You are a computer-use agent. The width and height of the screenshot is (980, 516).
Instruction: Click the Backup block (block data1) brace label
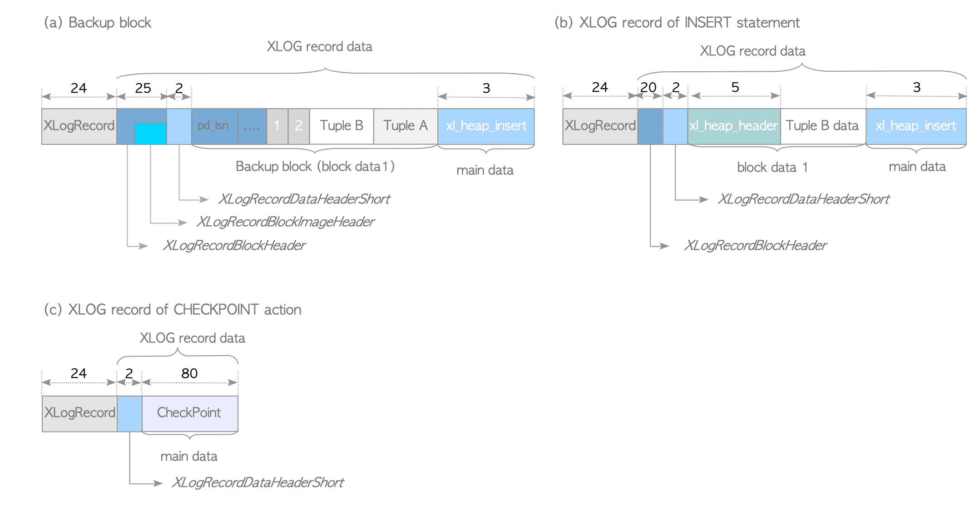pyautogui.click(x=315, y=166)
